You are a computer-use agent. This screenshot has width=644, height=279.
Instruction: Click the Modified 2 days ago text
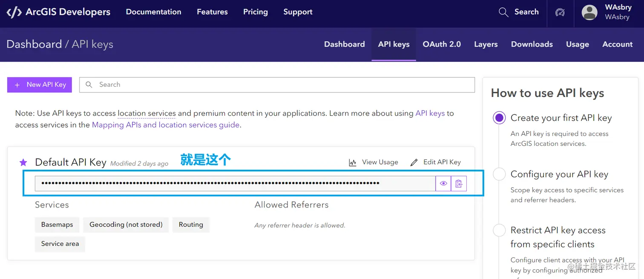point(139,163)
